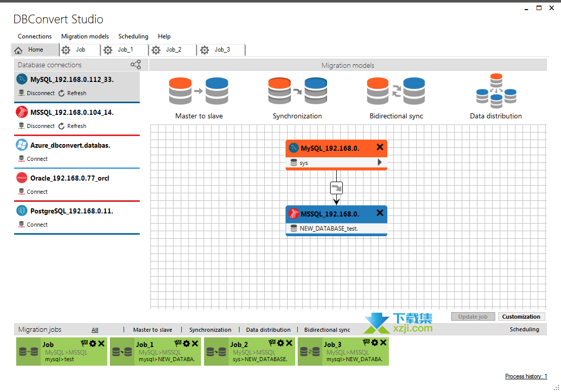Open the Help menu
561x392 pixels.
click(x=164, y=36)
